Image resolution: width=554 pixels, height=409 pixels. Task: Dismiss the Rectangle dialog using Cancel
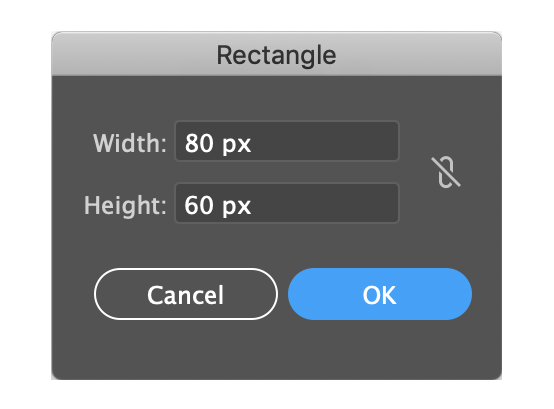click(186, 294)
